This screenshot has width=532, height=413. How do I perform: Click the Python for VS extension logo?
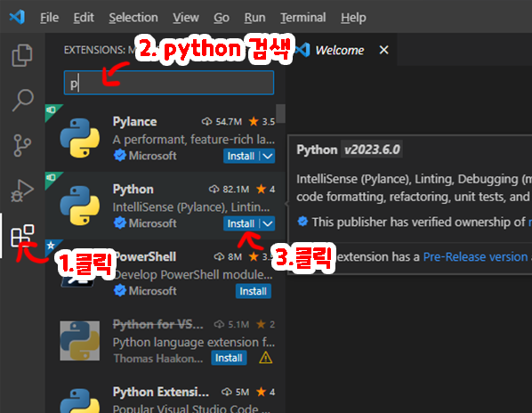pos(80,341)
